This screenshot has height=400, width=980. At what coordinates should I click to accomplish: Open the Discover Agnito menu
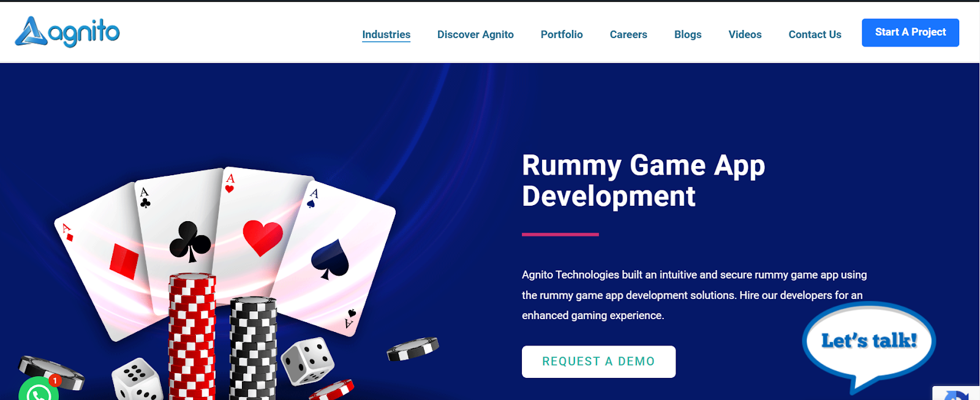[x=475, y=34]
